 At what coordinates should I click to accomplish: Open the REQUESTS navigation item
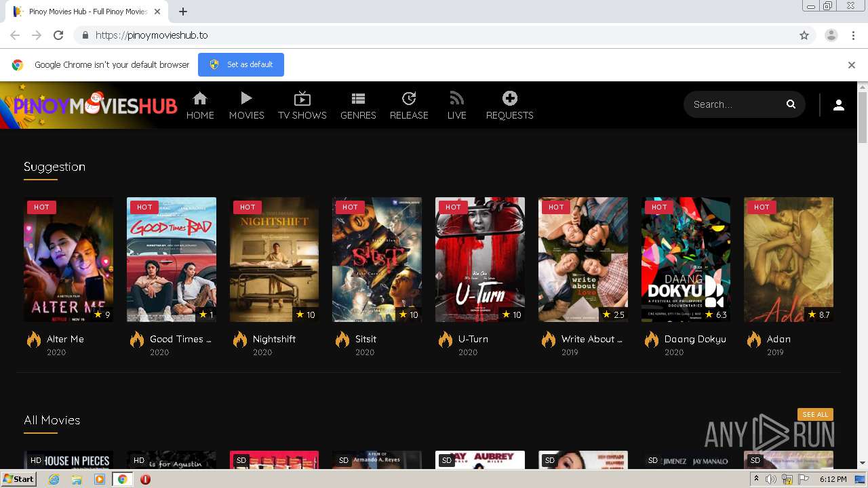(509, 106)
